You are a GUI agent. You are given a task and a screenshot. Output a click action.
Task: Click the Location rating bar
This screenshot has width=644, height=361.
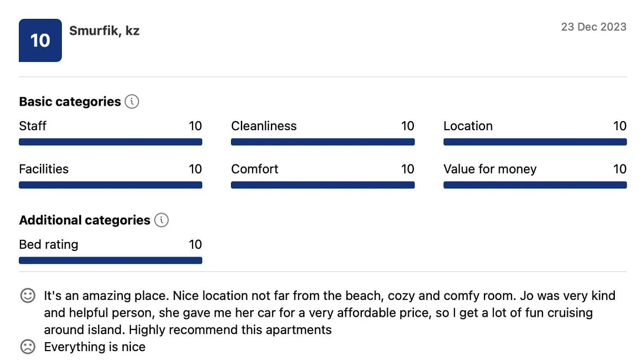tap(535, 142)
